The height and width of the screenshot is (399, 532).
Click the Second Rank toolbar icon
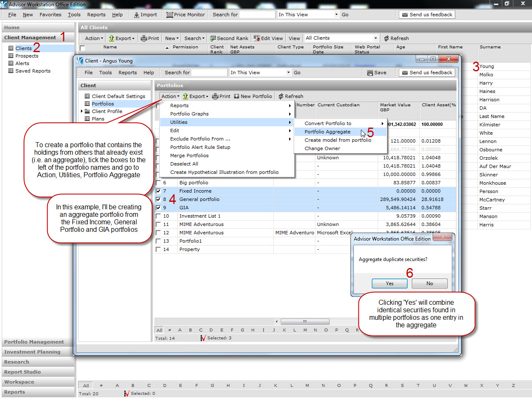click(213, 38)
